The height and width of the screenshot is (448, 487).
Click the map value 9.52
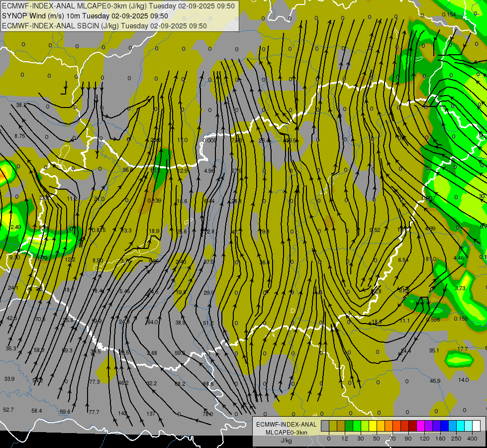point(375,230)
